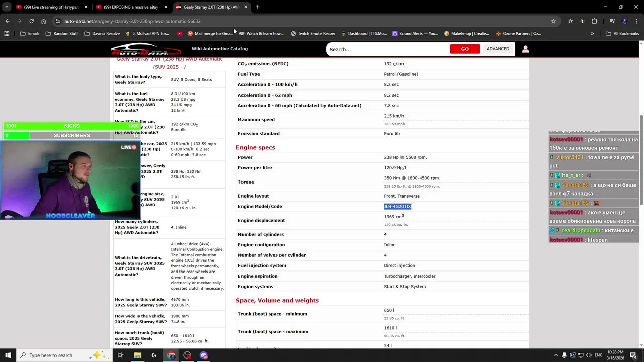Click the Euro 6b emission standard value in the table
Viewport: 644px width, 362px height.
click(392, 134)
